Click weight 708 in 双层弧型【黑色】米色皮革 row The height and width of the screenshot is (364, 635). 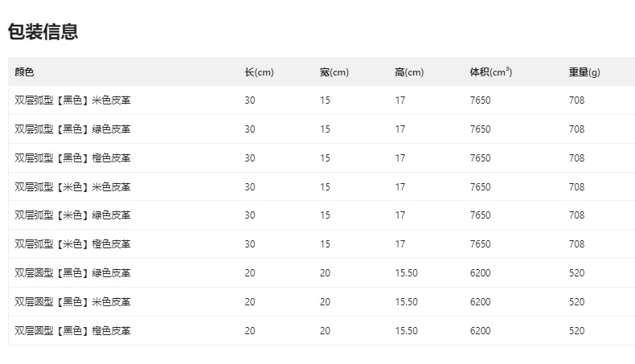click(x=576, y=100)
